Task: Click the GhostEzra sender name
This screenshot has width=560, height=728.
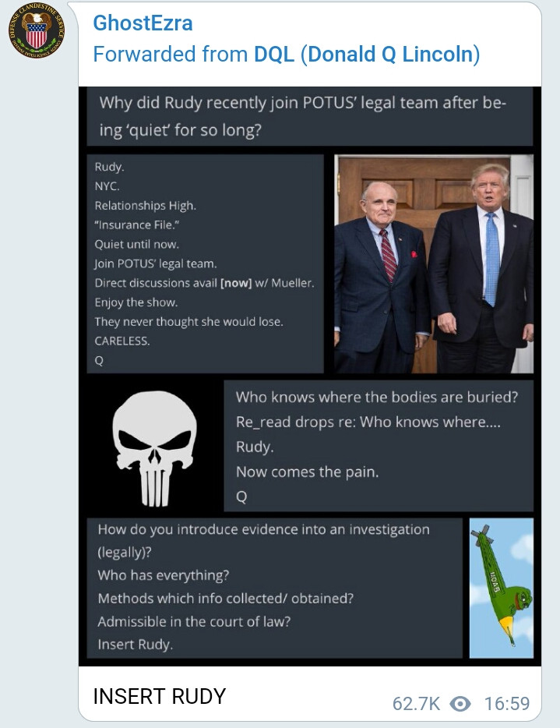Action: click(x=143, y=23)
